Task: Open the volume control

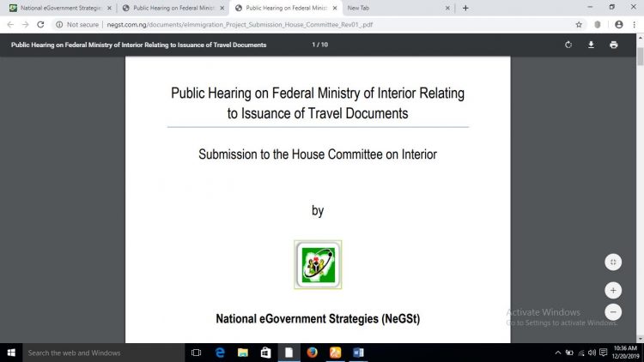Action: 592,353
